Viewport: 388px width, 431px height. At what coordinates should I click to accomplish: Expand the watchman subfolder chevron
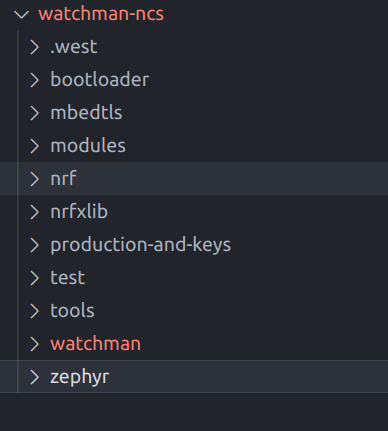35,344
